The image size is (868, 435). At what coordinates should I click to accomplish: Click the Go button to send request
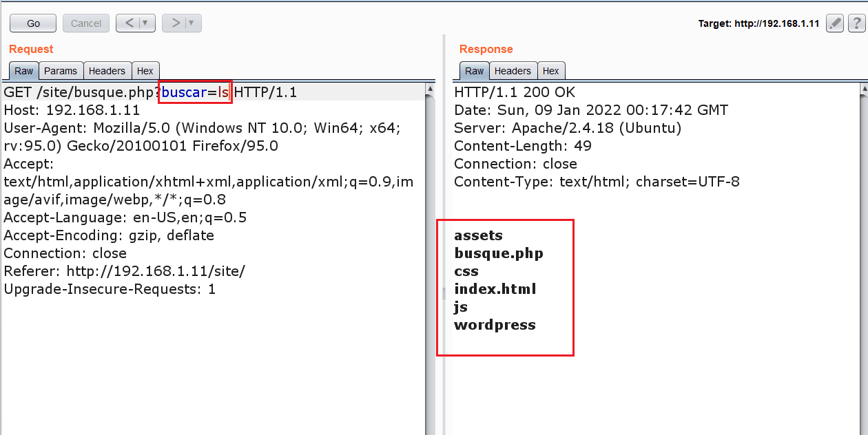pos(33,23)
